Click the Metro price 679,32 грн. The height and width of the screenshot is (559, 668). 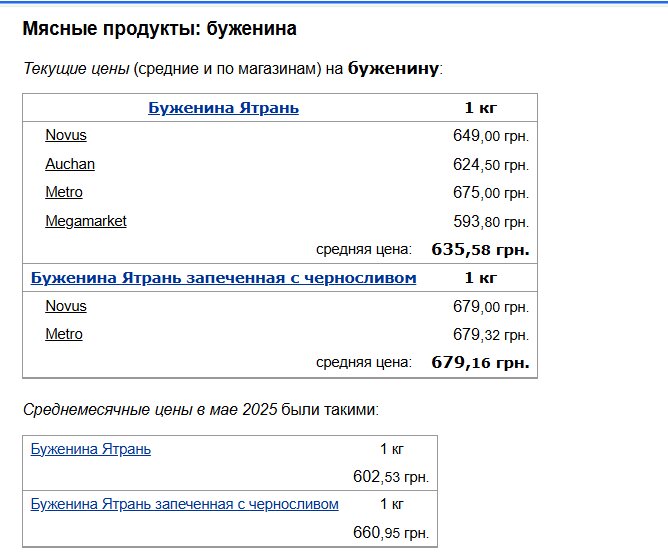491,335
